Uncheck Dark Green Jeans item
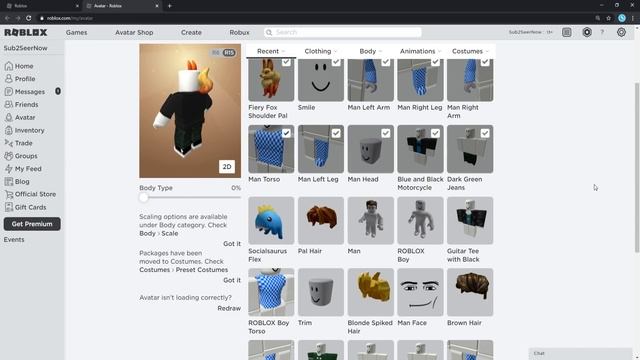 (x=485, y=133)
